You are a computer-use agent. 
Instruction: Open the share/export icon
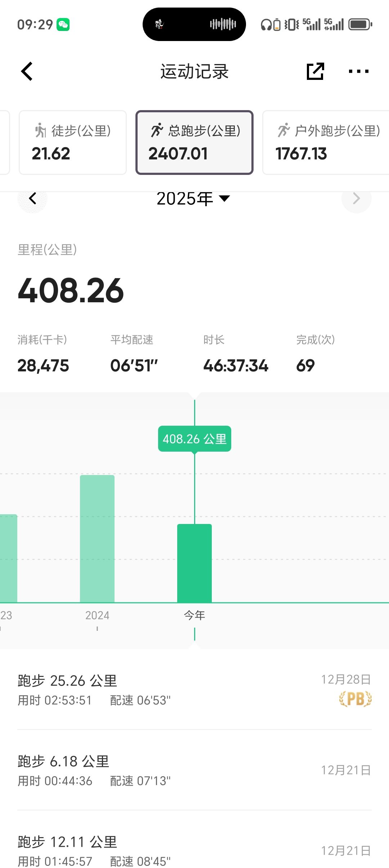(x=315, y=71)
